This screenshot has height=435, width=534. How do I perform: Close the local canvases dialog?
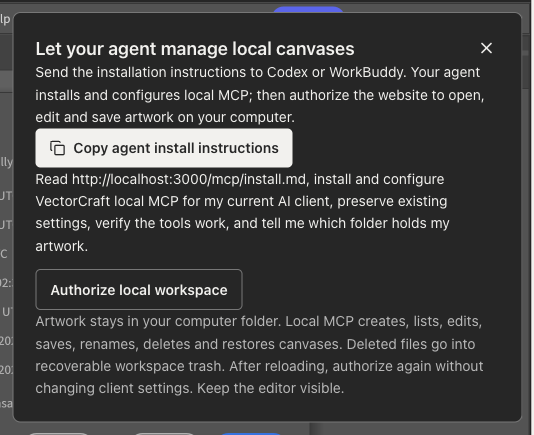point(486,48)
